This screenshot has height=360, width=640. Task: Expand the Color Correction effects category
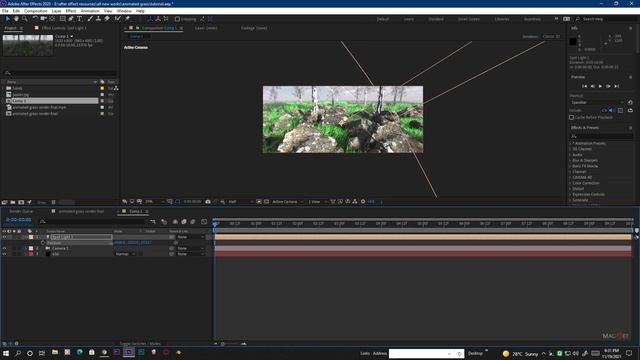(x=571, y=183)
